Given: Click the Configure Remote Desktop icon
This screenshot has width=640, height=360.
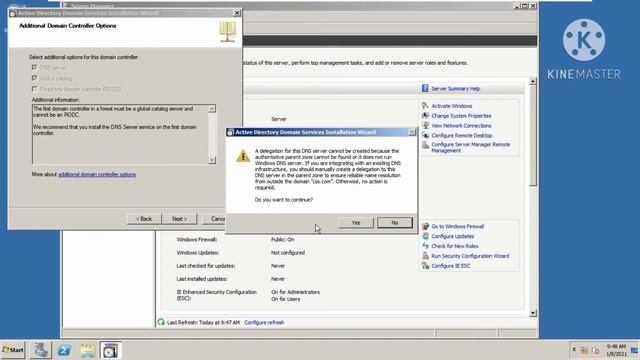Looking at the screenshot, I should click(425, 135).
